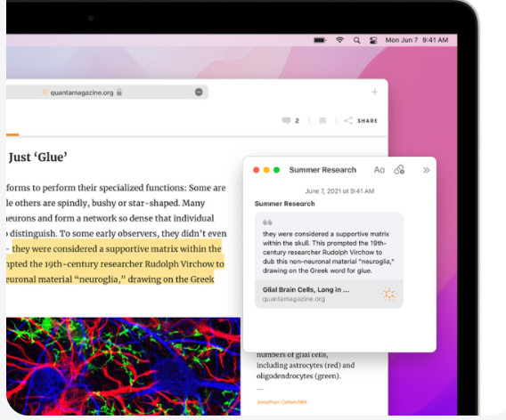Click the article heading Just ‘Glue’

pos(38,157)
